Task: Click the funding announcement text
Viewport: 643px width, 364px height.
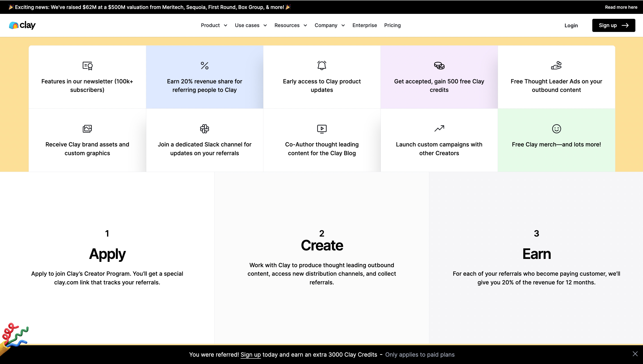Action: coord(150,7)
